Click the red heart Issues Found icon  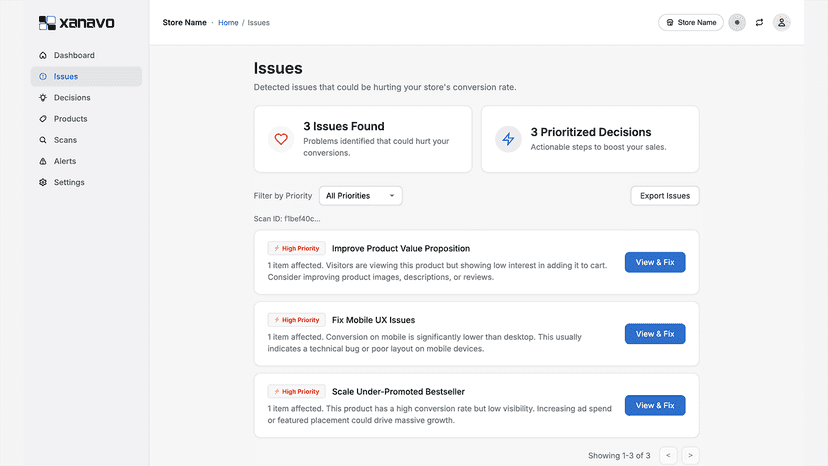tap(281, 139)
